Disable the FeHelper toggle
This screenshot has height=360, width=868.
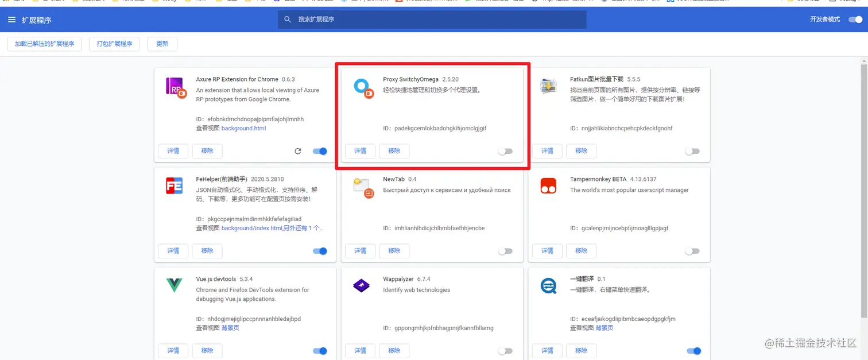coord(320,251)
